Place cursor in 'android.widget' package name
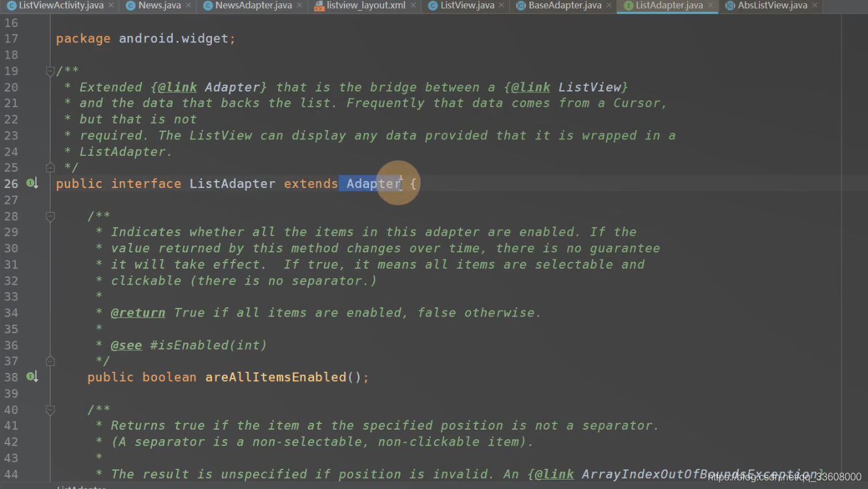The height and width of the screenshot is (489, 868). [x=173, y=38]
